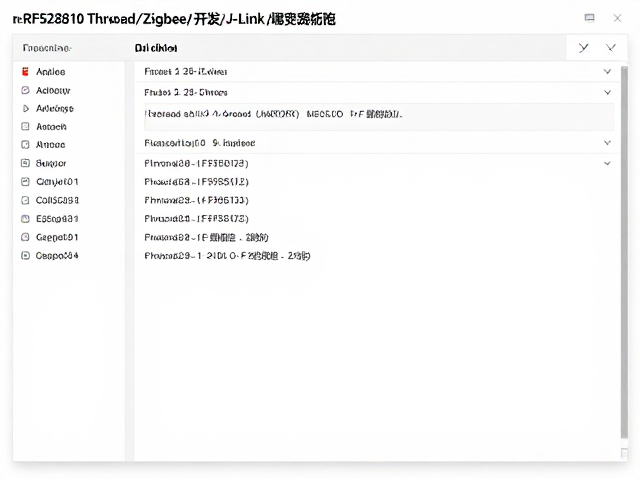Select the row starting 'Proaerd82-1F'
This screenshot has height=480, width=640.
pyautogui.click(x=378, y=237)
